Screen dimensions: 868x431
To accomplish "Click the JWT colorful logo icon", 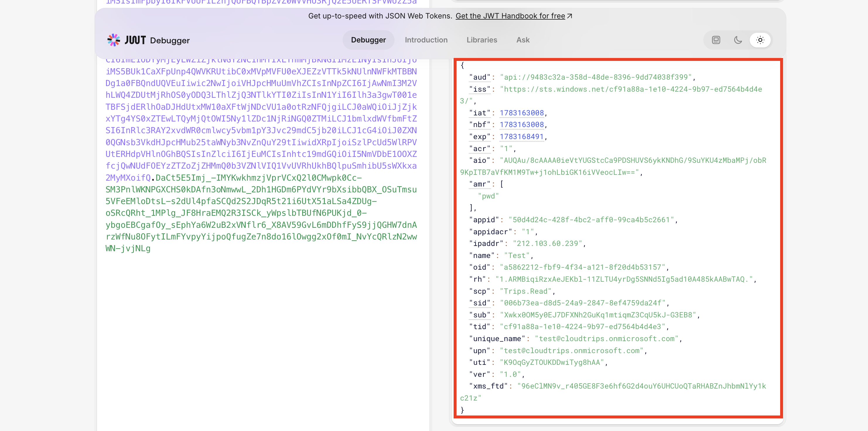I will tap(114, 40).
